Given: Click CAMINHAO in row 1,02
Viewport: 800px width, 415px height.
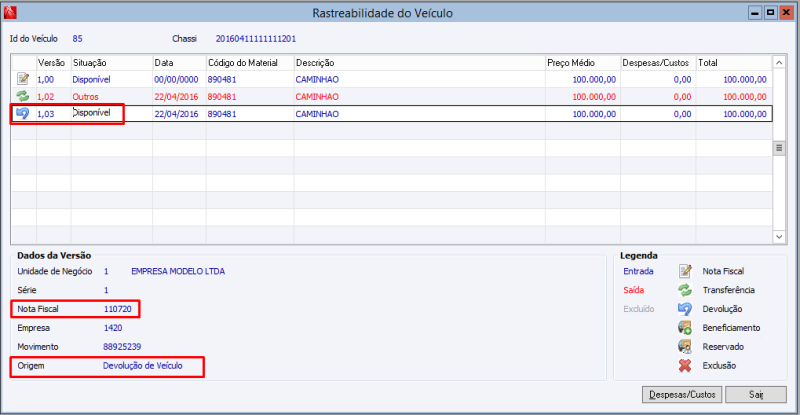Looking at the screenshot, I should point(317,96).
